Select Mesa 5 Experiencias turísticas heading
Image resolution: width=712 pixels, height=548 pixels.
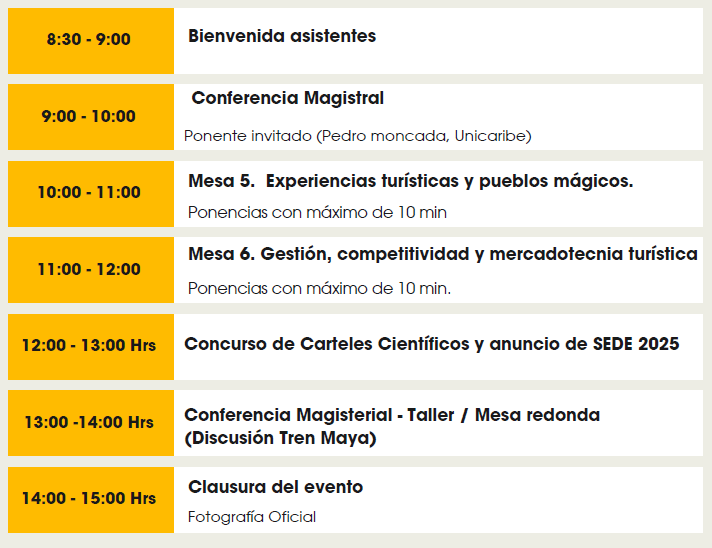point(410,181)
